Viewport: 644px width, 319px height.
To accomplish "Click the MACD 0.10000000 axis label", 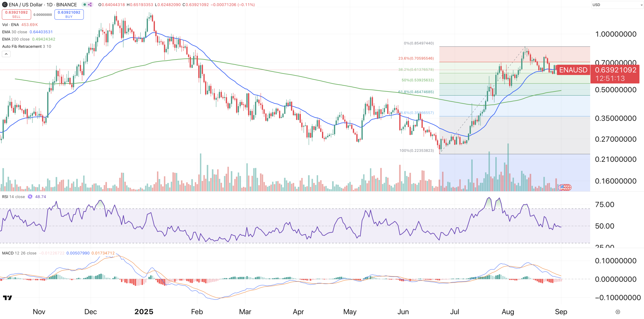I will (x=616, y=261).
